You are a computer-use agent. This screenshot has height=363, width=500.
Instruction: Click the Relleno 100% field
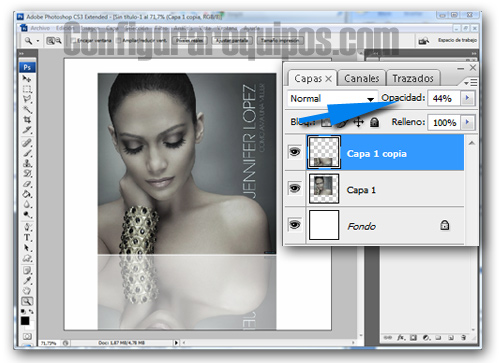[444, 122]
